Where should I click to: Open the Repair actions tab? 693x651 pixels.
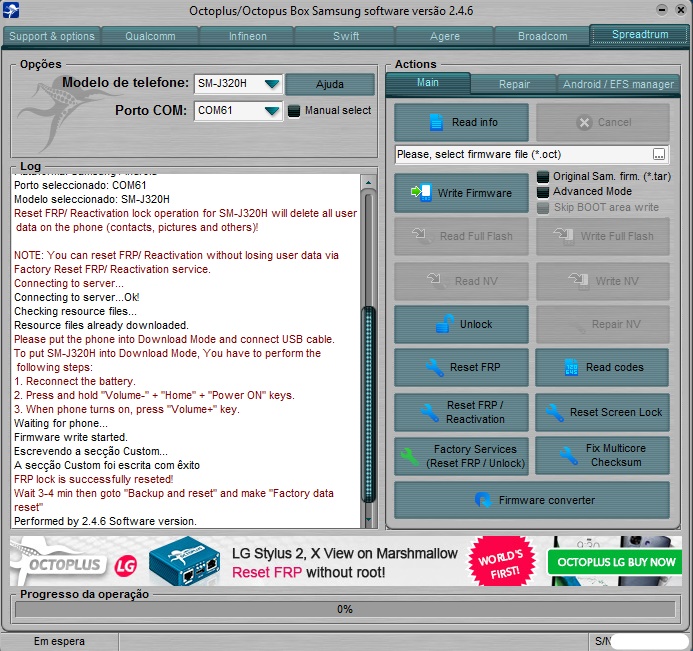[x=514, y=84]
